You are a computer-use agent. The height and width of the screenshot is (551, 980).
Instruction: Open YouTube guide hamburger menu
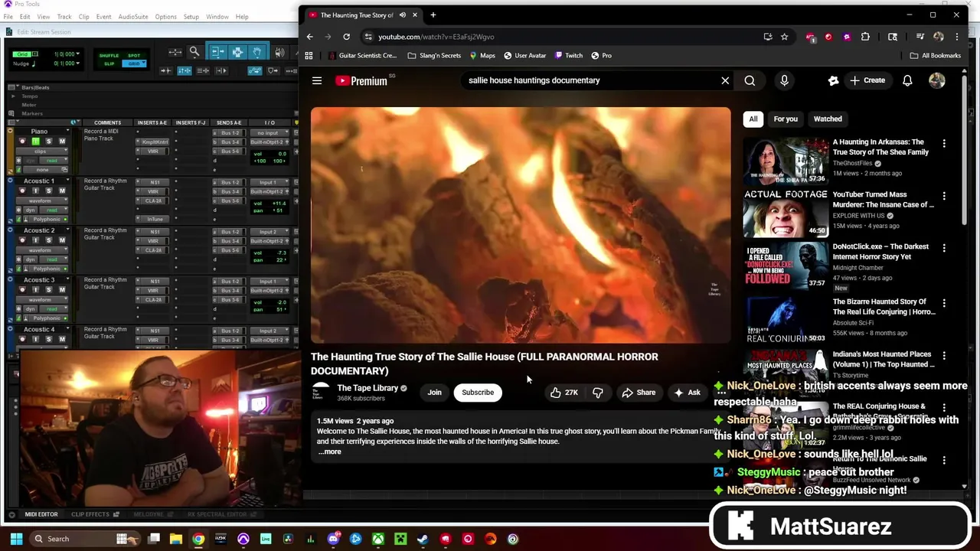(x=317, y=80)
